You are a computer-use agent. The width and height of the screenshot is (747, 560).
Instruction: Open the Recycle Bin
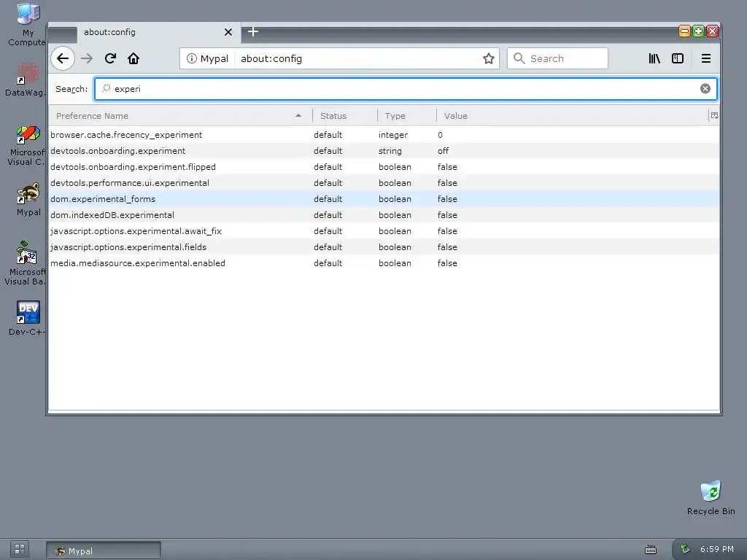pyautogui.click(x=711, y=497)
